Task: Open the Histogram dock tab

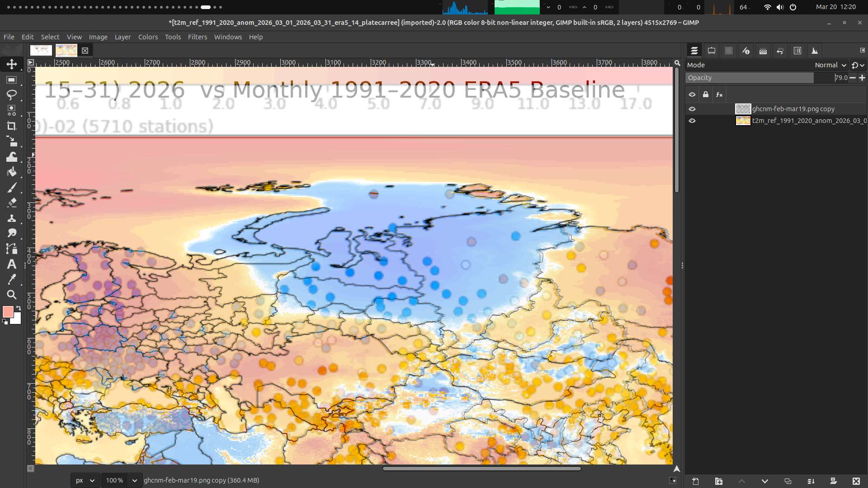Action: pos(814,51)
